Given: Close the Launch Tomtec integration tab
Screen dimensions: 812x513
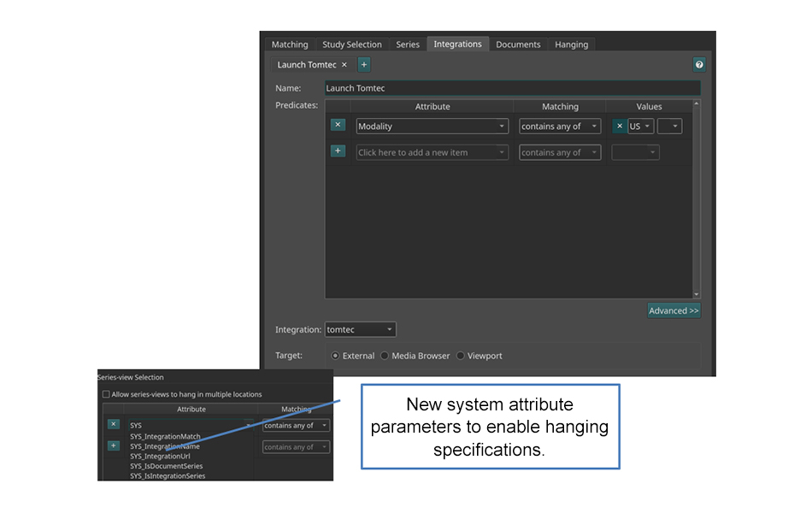Looking at the screenshot, I should coord(344,65).
